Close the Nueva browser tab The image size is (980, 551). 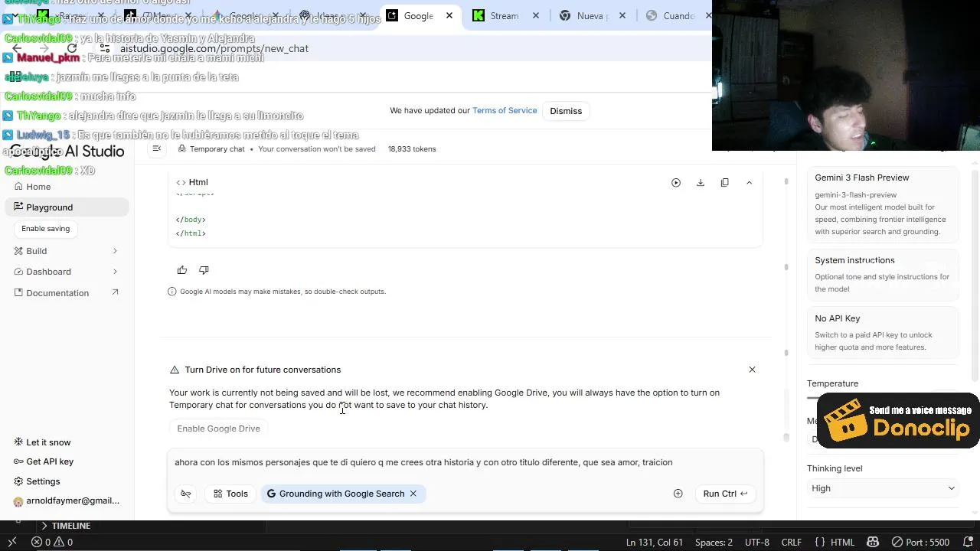click(622, 15)
